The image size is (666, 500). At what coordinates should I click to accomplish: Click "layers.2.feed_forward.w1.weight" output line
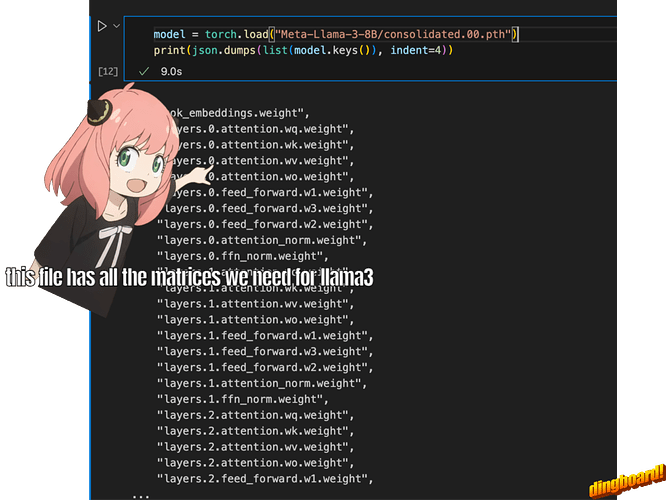pos(265,479)
